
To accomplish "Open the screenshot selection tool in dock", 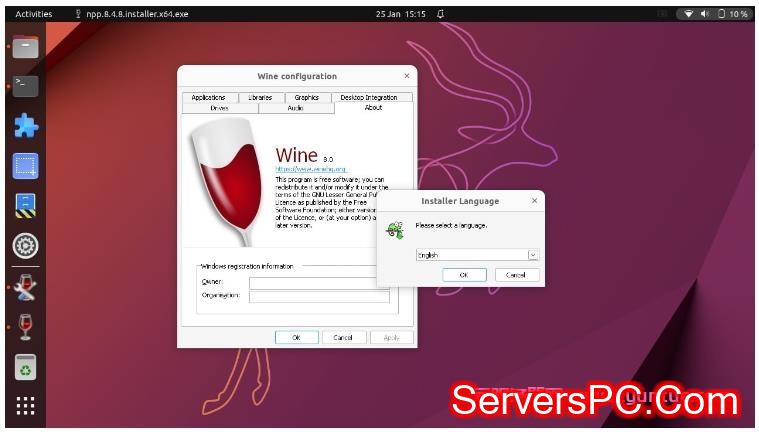I will tap(25, 166).
